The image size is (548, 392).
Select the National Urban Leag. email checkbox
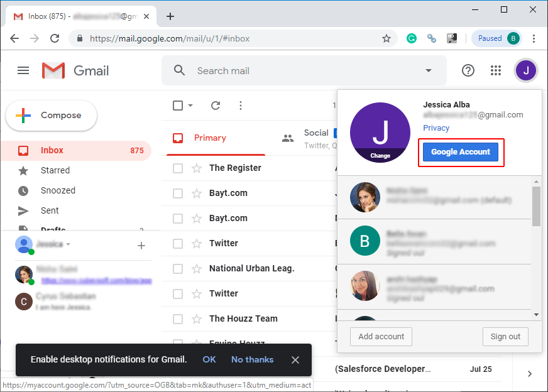coord(178,269)
